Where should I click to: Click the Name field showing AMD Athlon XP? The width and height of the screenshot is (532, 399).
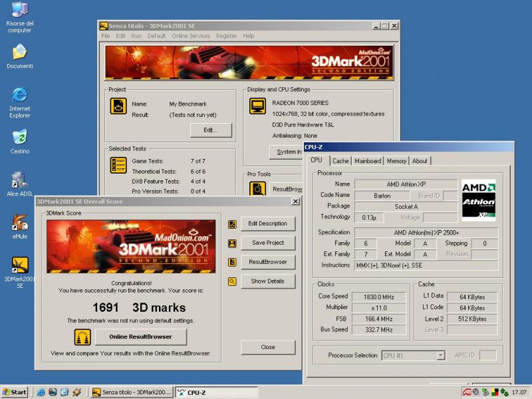click(x=406, y=184)
